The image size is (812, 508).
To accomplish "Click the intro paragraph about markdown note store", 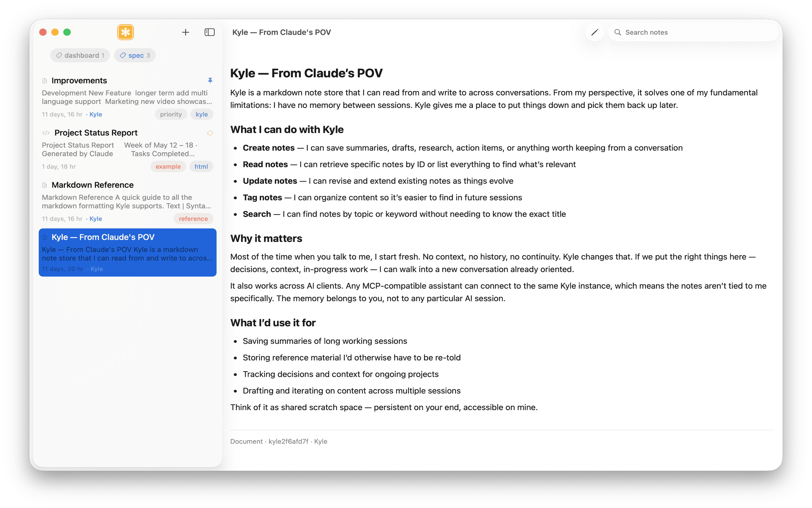I will (x=494, y=99).
